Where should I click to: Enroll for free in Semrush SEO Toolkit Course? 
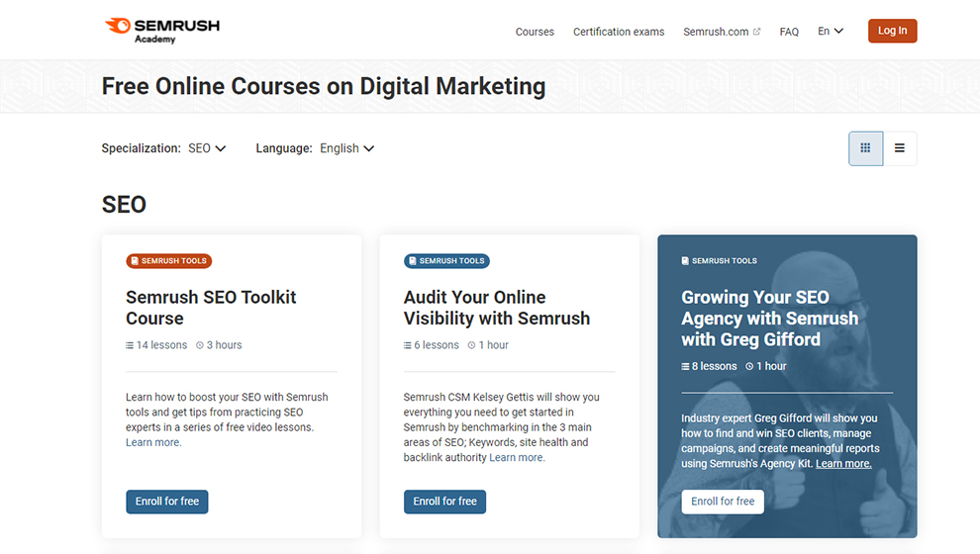click(167, 502)
